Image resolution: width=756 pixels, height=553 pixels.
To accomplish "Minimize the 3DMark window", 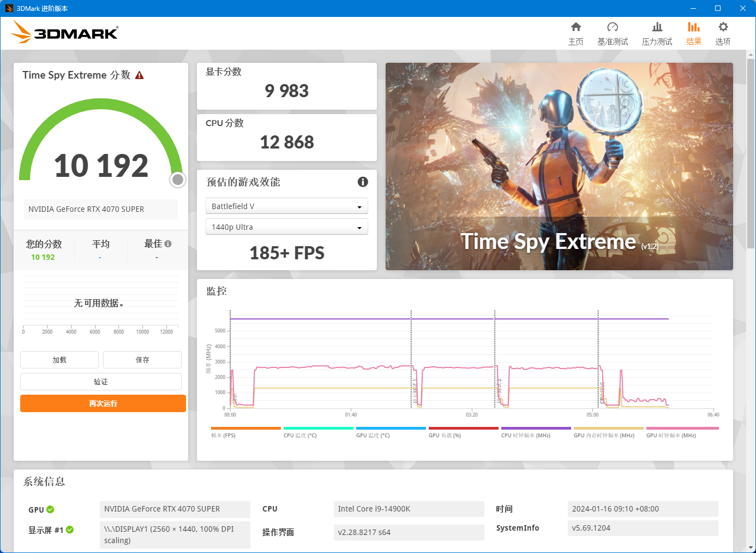I will click(x=693, y=8).
